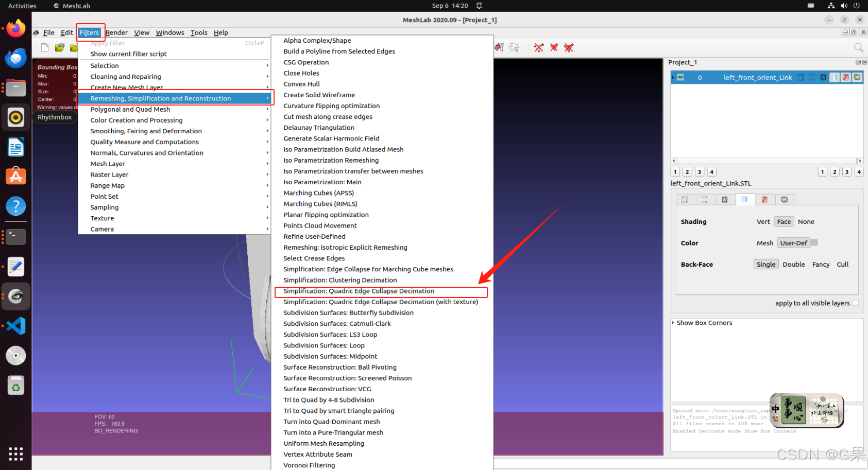Open Visual Studio Code from the dock
The image size is (868, 470).
(x=16, y=326)
